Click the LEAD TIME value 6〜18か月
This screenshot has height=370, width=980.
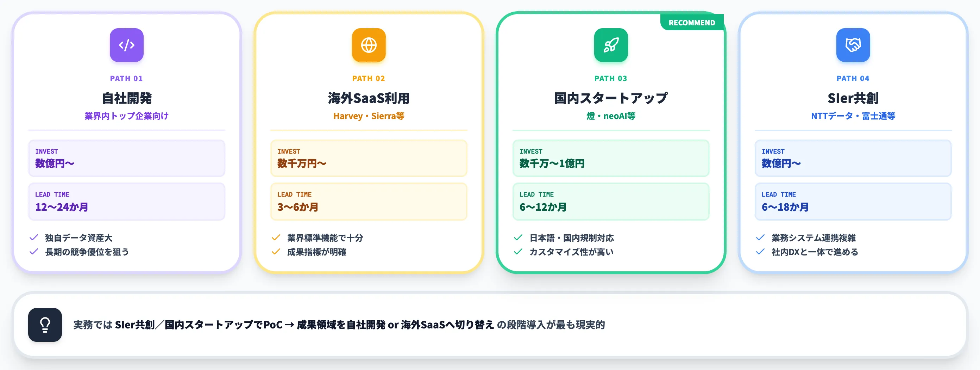pos(785,207)
